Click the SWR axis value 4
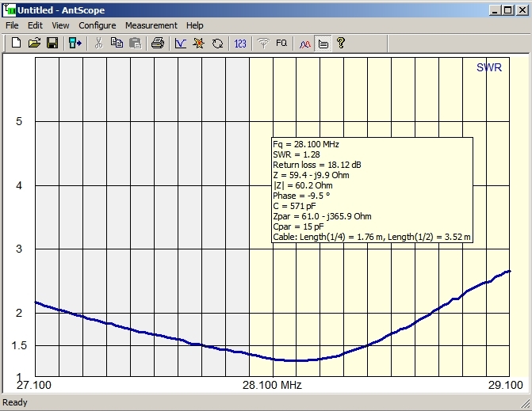 [19, 185]
